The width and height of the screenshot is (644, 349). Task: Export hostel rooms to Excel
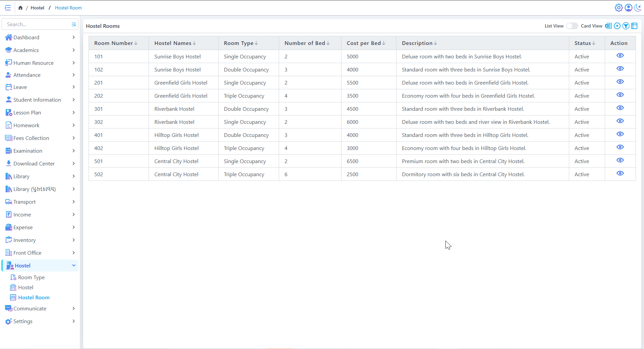point(608,26)
